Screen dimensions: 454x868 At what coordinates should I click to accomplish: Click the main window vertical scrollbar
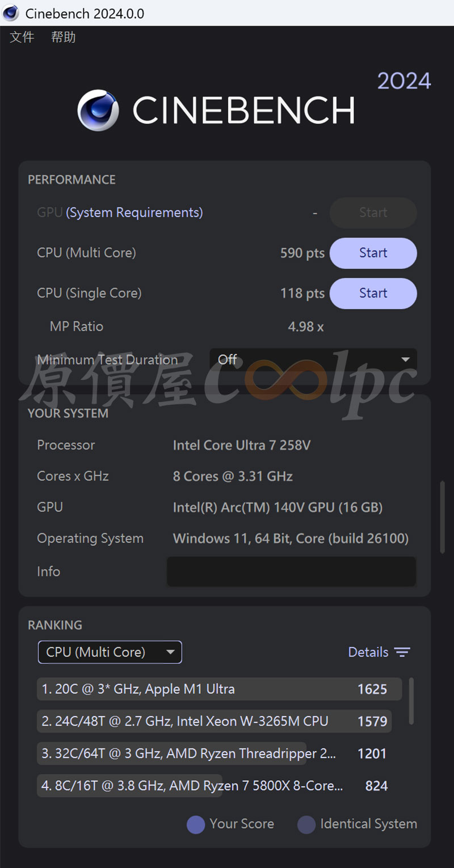(x=443, y=517)
